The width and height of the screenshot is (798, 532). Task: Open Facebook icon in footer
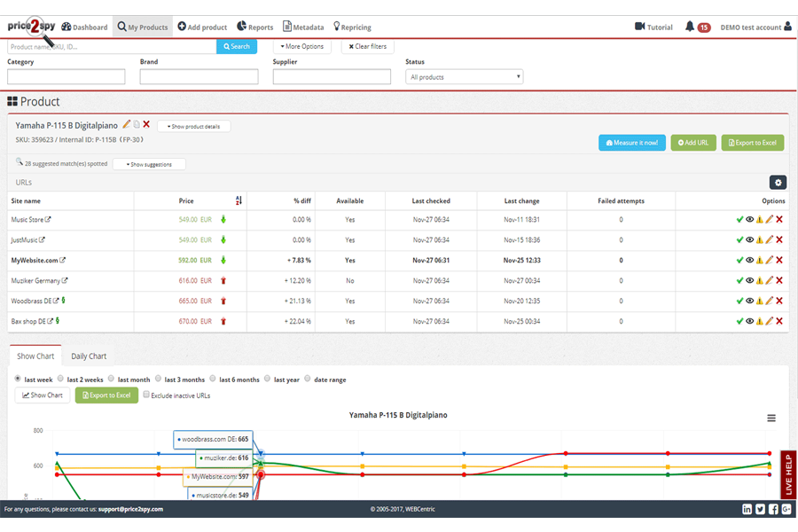click(773, 509)
